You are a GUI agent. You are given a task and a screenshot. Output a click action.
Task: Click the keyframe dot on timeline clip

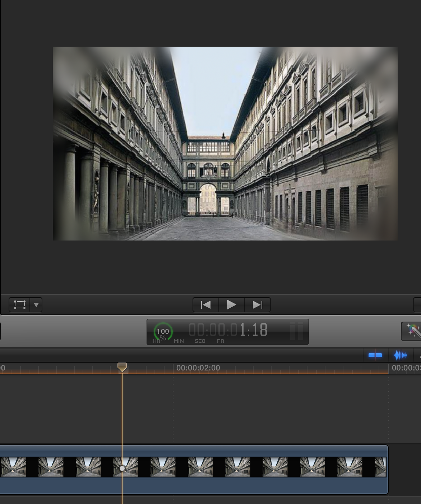click(x=122, y=468)
